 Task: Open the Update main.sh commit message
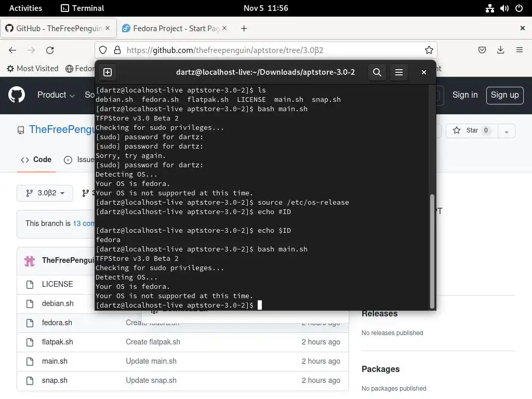coord(151,362)
